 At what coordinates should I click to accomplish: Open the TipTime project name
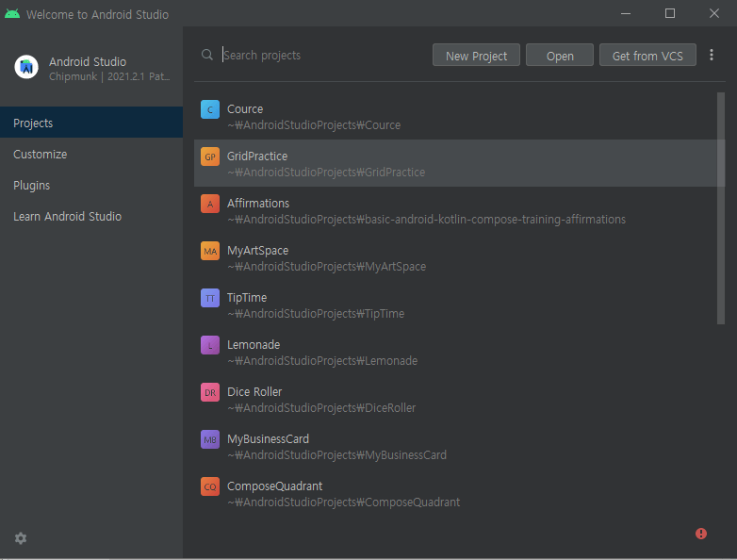pos(247,298)
